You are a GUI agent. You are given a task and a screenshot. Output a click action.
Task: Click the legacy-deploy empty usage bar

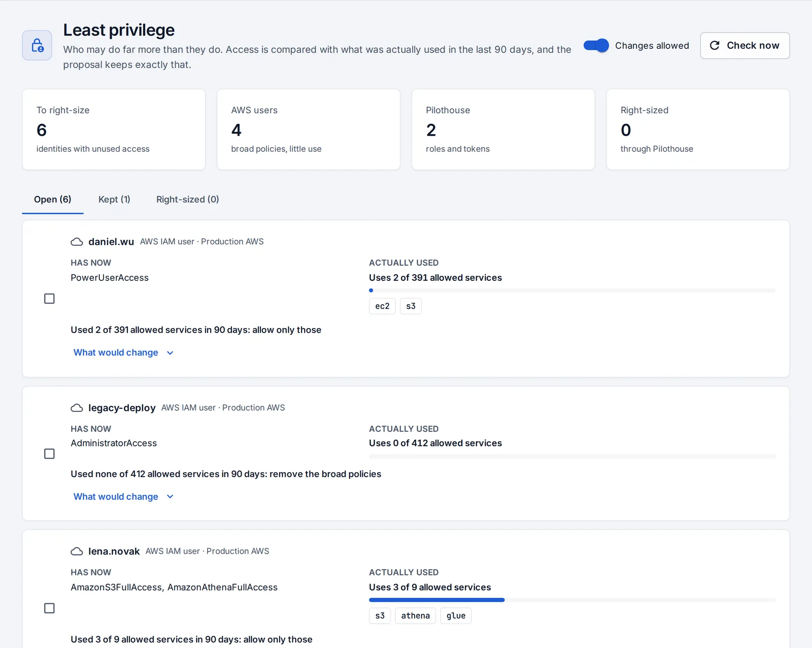click(x=572, y=457)
